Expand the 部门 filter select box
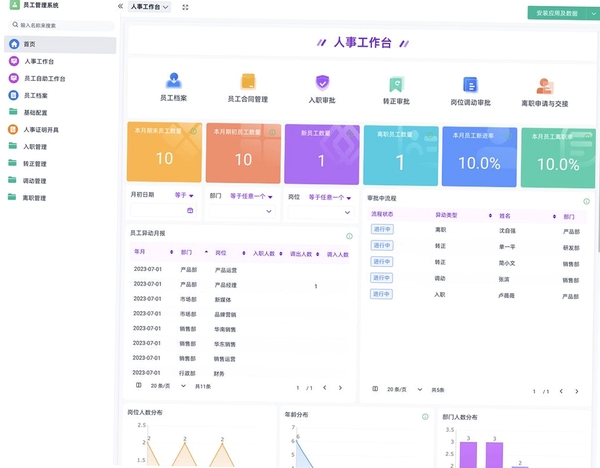Image resolution: width=600 pixels, height=468 pixels. click(x=242, y=211)
